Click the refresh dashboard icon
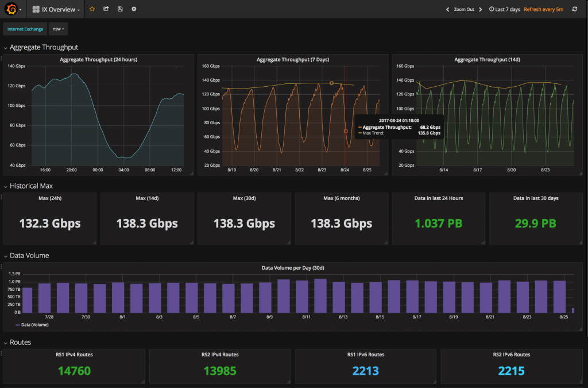Screen dimensions: 588x388 tap(575, 9)
